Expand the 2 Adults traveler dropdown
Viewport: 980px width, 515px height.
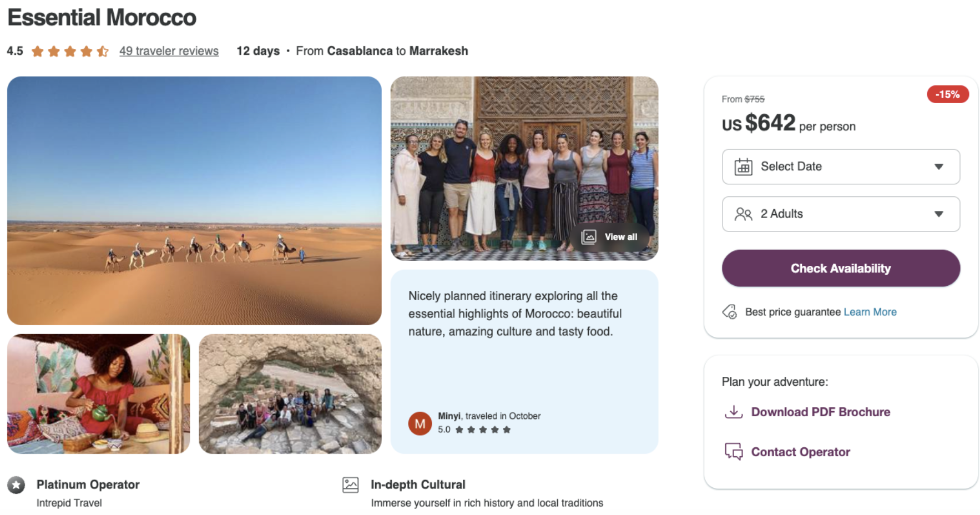point(840,214)
